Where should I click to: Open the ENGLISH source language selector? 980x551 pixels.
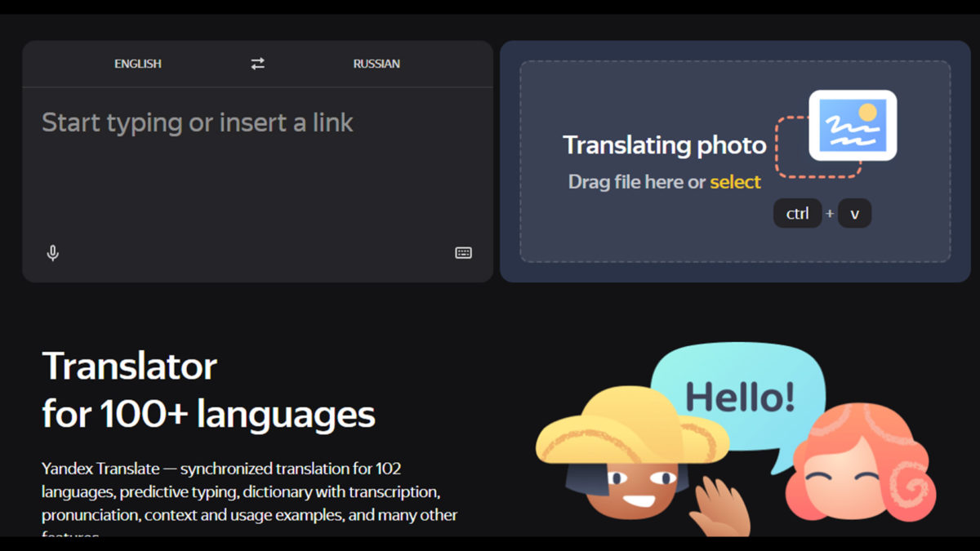click(138, 64)
